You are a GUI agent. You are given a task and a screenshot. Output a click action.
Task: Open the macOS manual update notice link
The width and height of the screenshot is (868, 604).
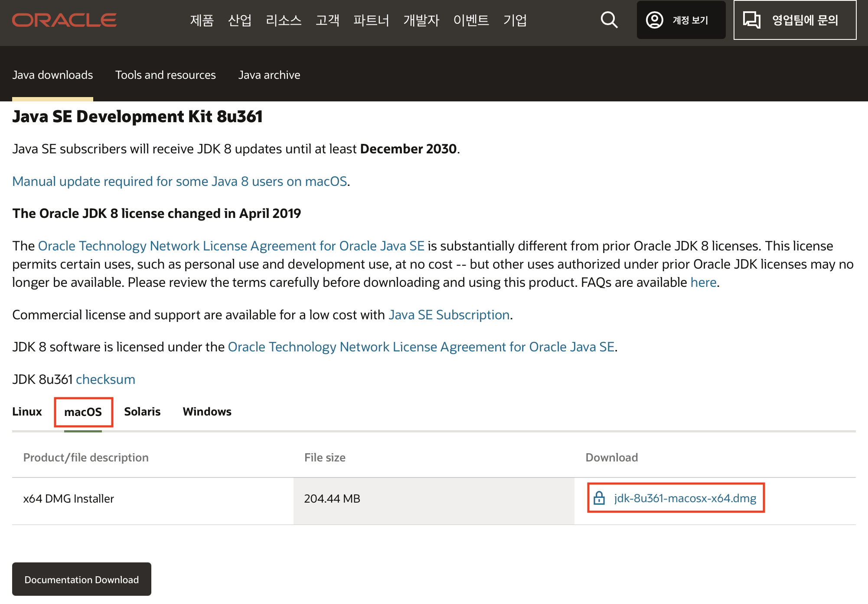point(179,182)
